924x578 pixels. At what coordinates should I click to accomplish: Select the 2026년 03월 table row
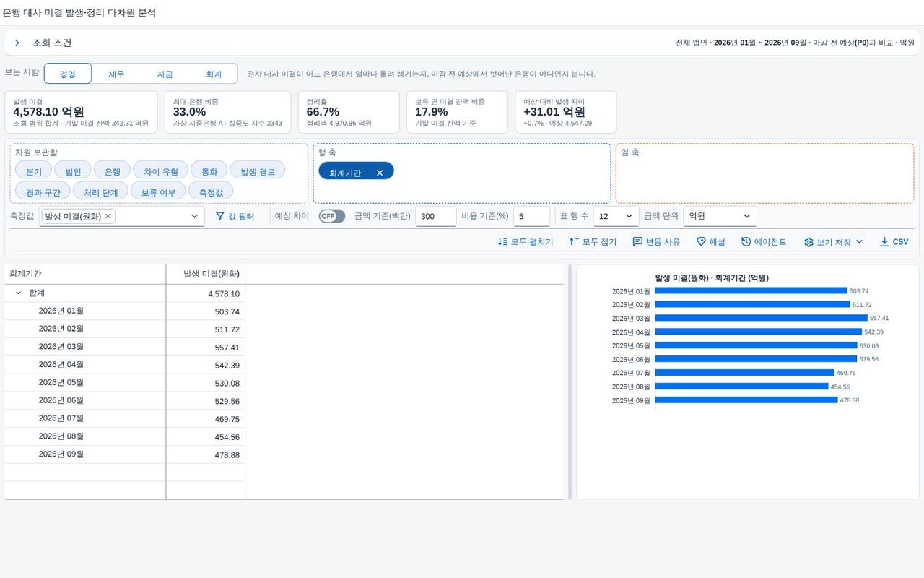coord(125,347)
